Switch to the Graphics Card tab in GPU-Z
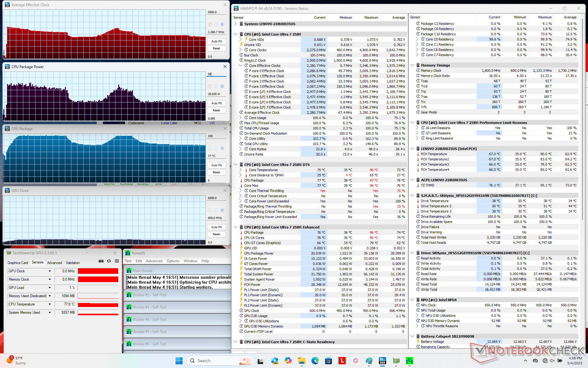The width and height of the screenshot is (588, 368). tap(18, 263)
